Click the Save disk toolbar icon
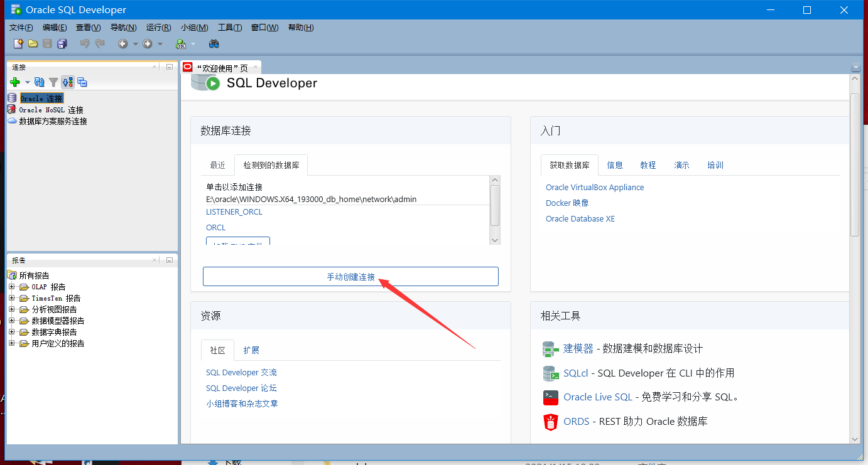 point(47,44)
